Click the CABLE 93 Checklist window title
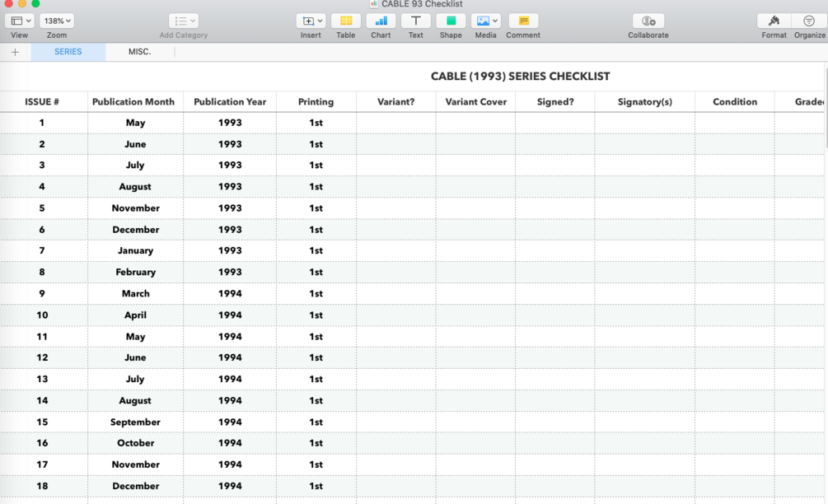This screenshot has height=504, width=828. (x=421, y=4)
